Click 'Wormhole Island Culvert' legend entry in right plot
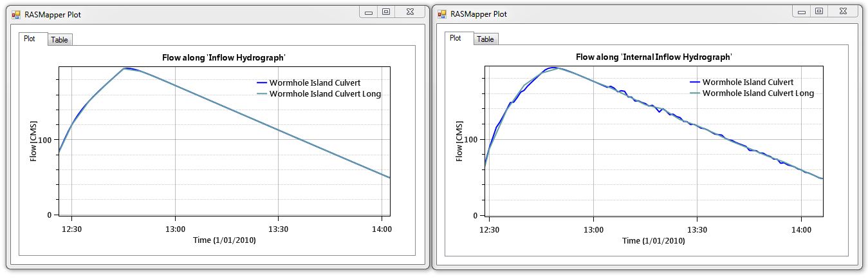868x279 pixels. point(748,82)
